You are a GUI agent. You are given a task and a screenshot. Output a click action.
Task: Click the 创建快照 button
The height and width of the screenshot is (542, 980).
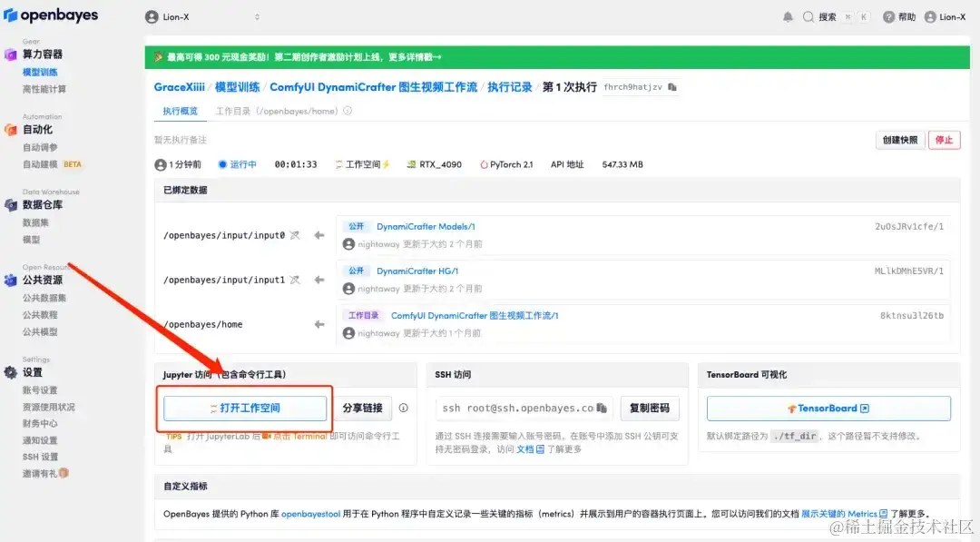click(900, 140)
